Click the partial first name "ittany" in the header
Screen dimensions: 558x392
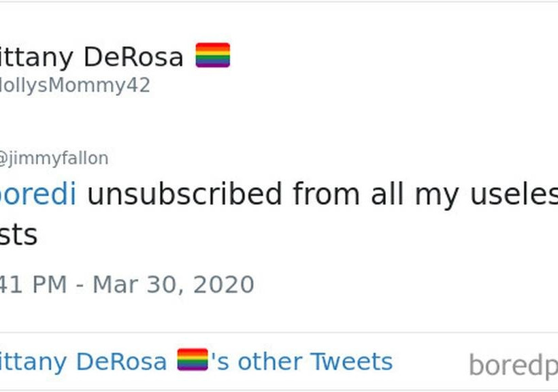(38, 57)
